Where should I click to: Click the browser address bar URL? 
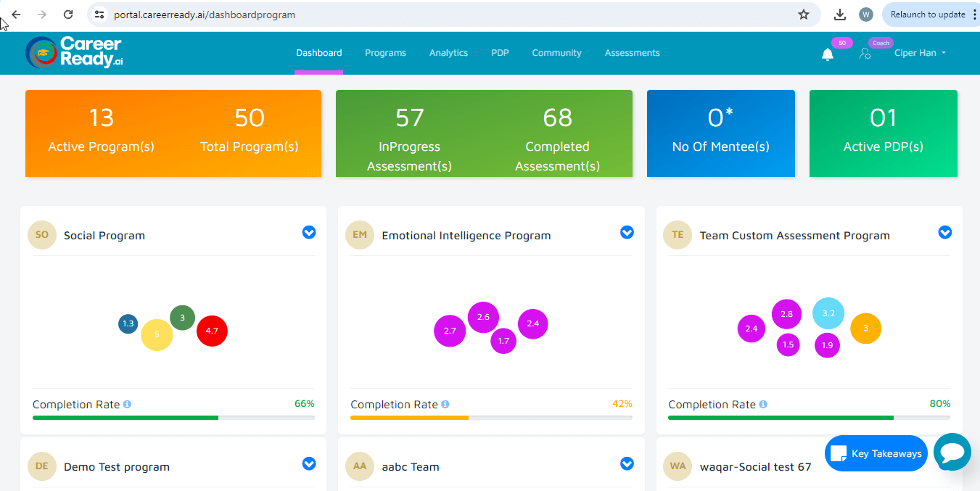[205, 15]
